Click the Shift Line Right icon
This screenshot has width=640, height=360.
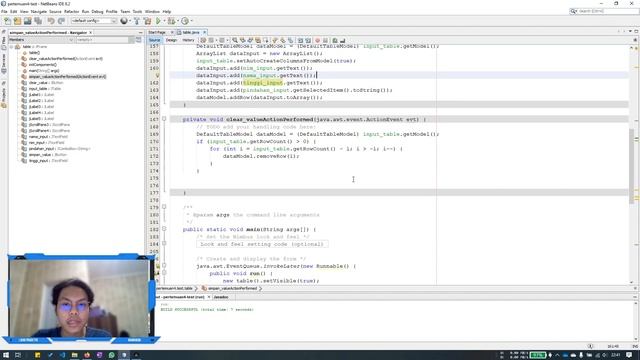[308, 40]
